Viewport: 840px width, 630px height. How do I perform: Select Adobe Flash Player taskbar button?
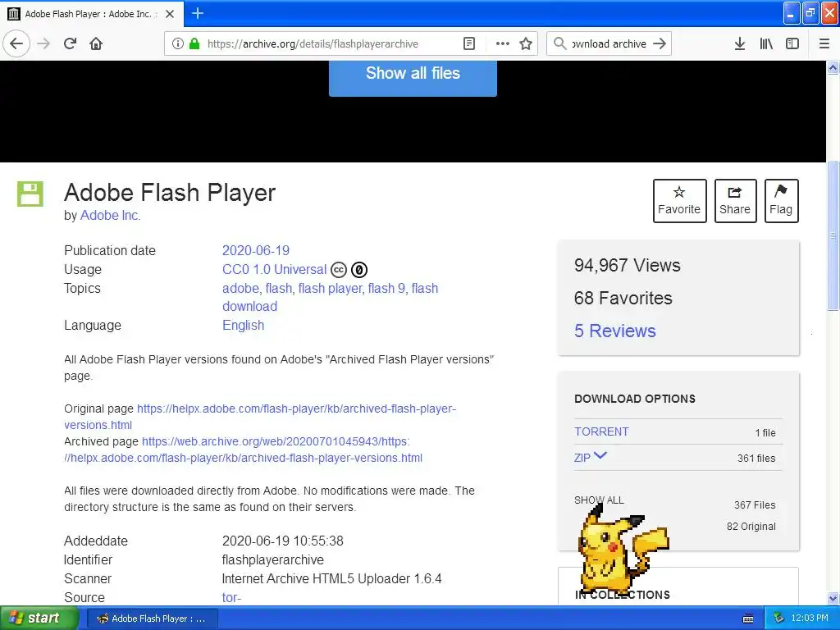[x=151, y=619]
